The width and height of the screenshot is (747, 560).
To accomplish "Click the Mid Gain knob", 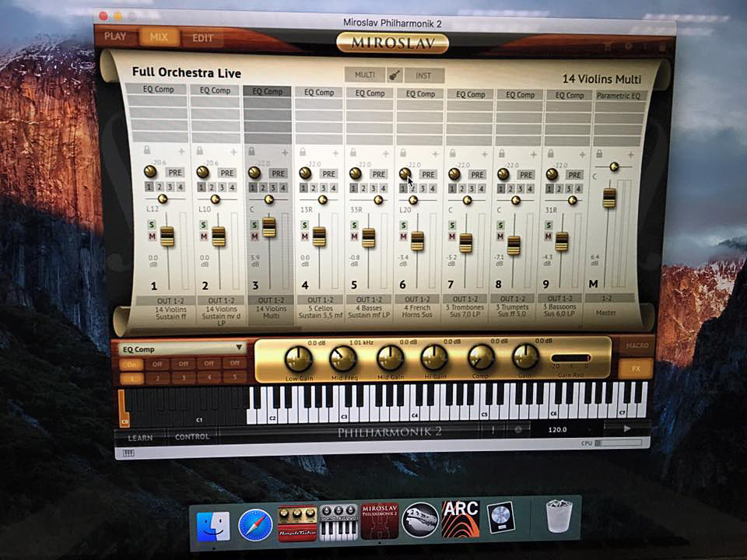I will click(x=390, y=358).
